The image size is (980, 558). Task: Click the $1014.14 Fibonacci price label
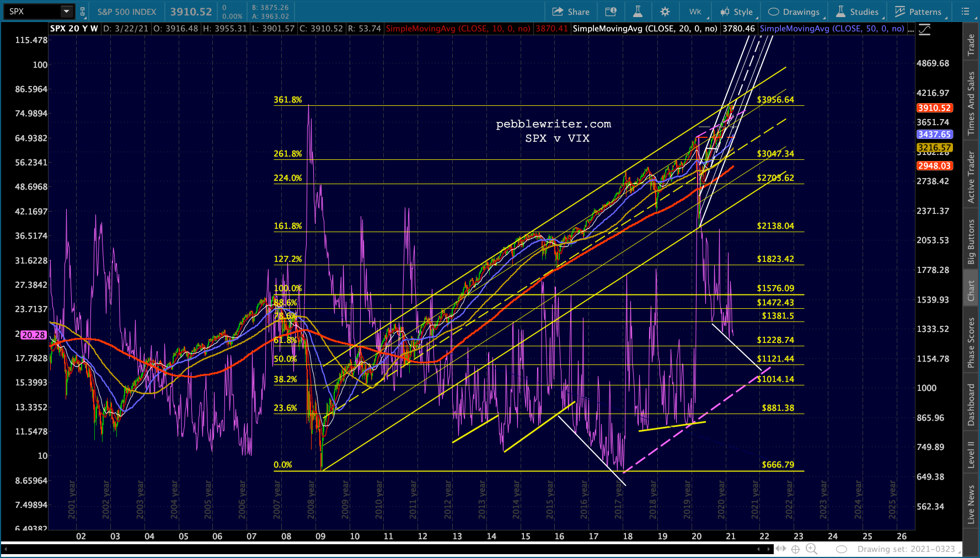click(775, 379)
